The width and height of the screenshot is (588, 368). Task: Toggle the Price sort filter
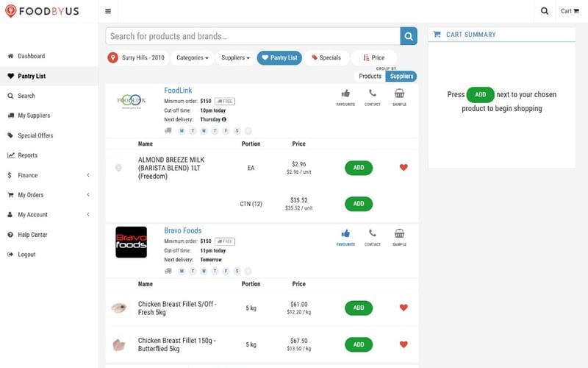[374, 58]
